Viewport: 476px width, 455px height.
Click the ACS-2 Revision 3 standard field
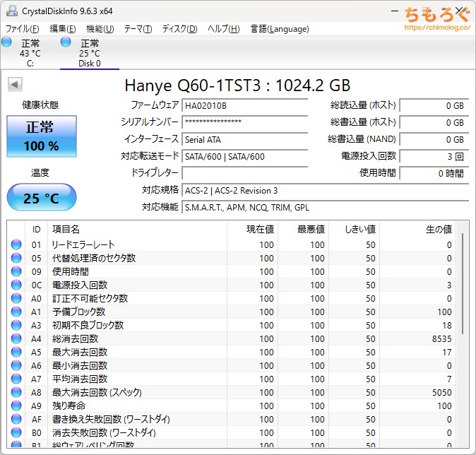(x=326, y=191)
